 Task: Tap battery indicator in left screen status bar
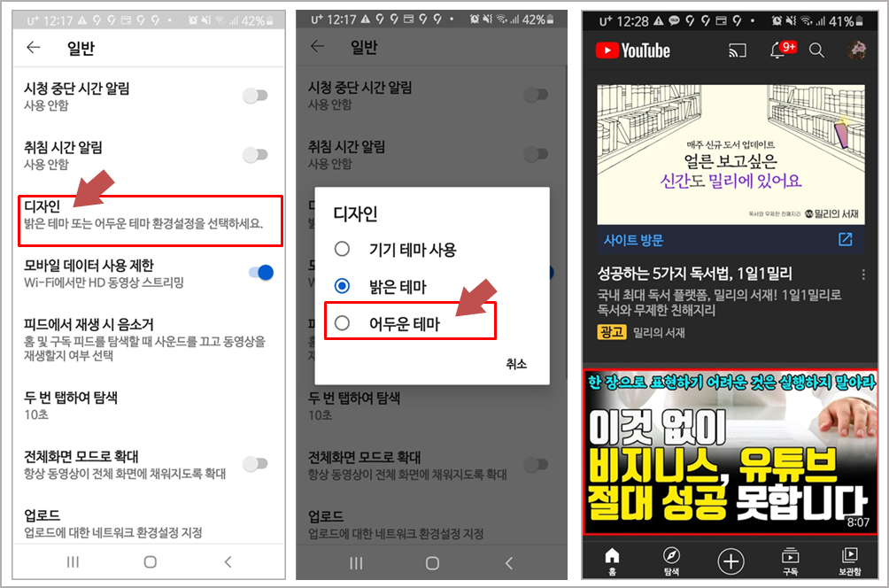click(x=270, y=21)
